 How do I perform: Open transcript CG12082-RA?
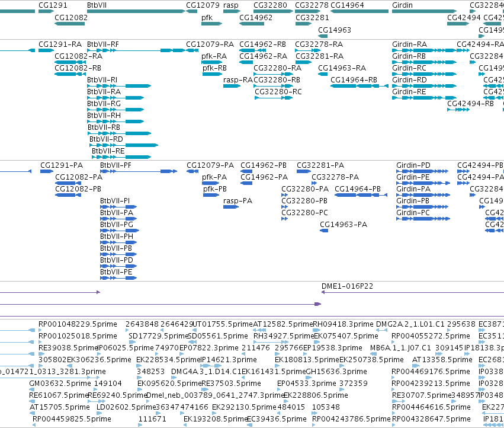point(70,62)
